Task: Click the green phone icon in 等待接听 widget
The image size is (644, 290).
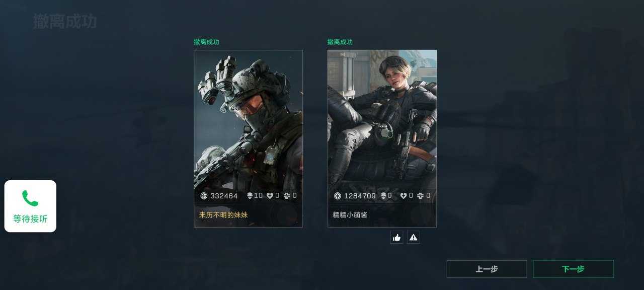Action: 30,198
